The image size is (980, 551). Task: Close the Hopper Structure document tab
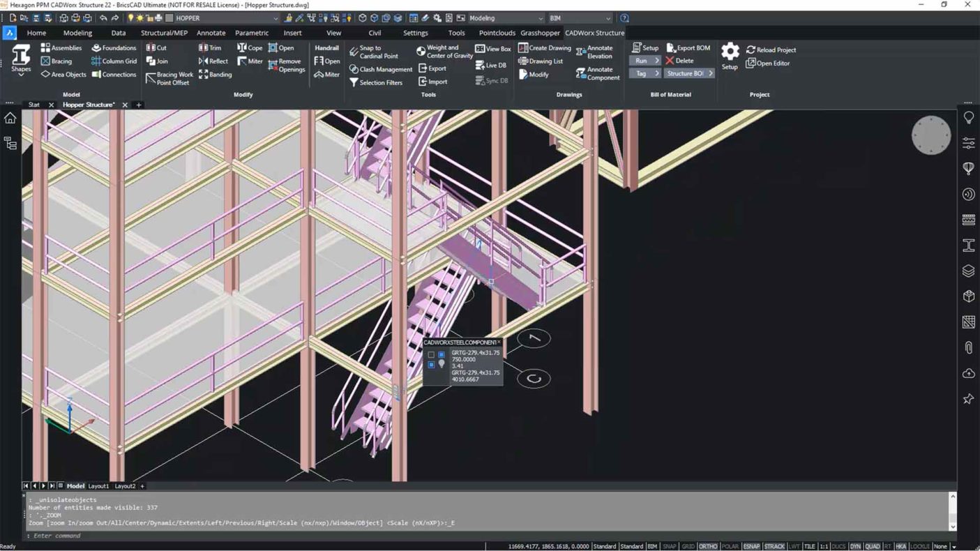point(125,105)
